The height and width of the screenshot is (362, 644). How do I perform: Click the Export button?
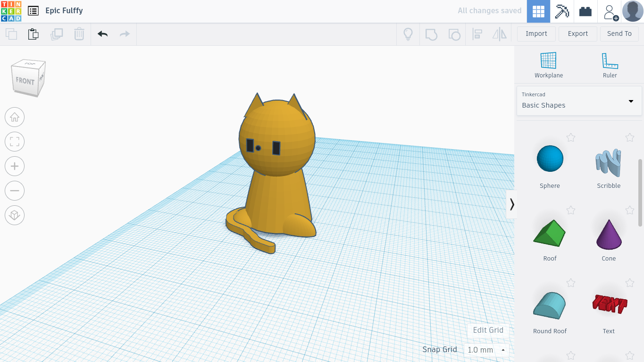pyautogui.click(x=578, y=34)
